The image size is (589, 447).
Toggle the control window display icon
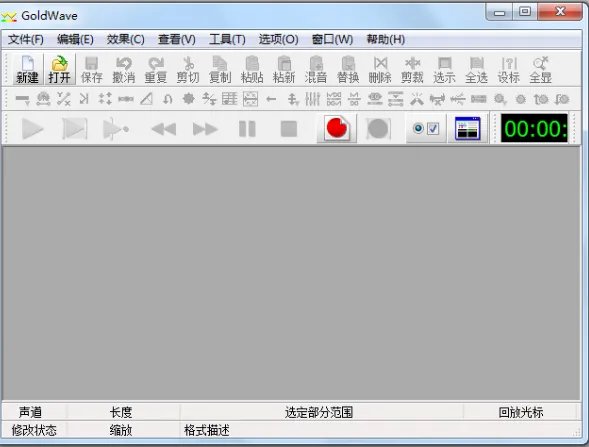click(x=468, y=129)
